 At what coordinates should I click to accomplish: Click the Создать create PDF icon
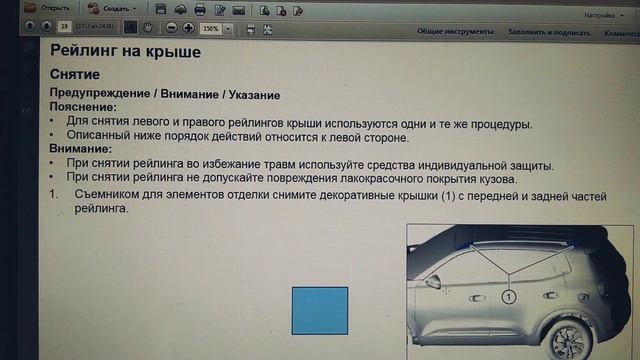93,8
